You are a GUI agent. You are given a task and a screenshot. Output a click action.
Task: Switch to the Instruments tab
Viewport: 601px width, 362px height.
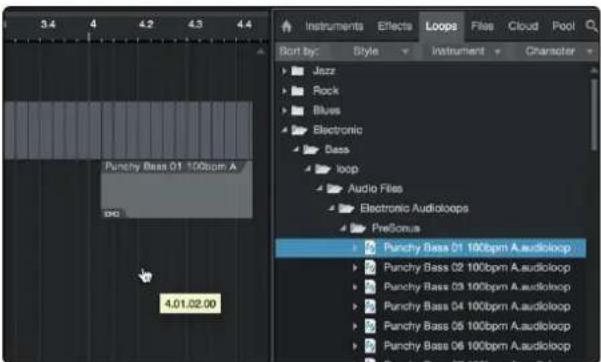334,26
